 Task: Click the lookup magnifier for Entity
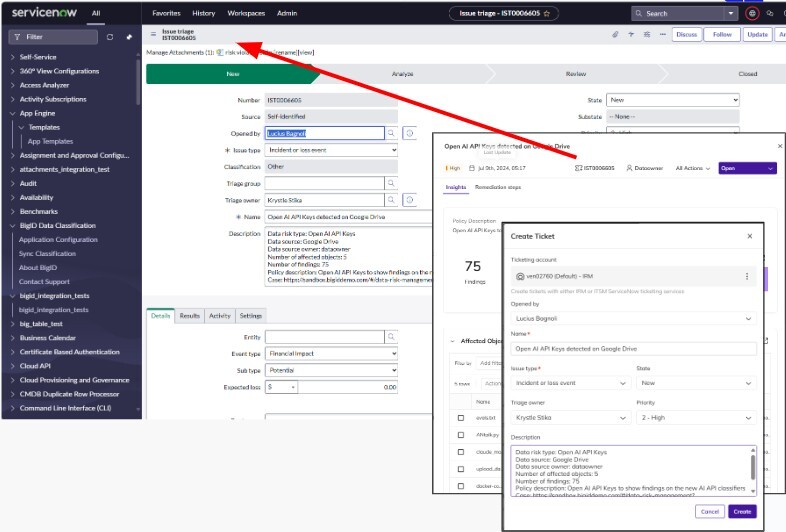tap(391, 337)
